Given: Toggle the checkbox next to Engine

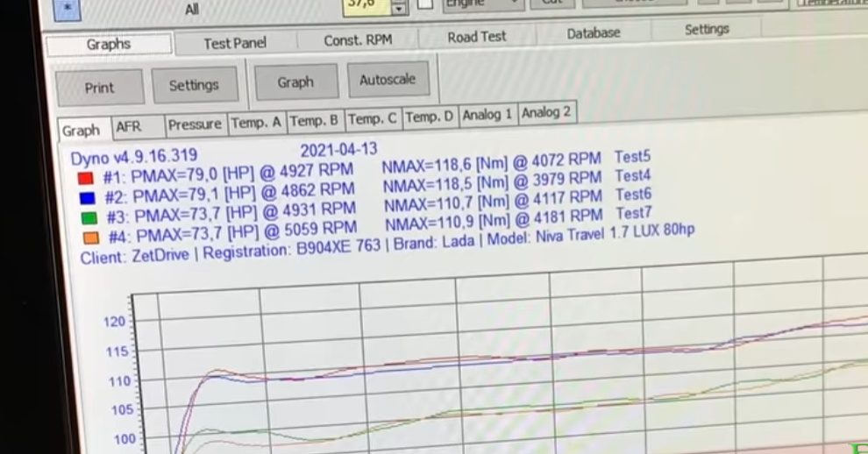Looking at the screenshot, I should [426, 5].
